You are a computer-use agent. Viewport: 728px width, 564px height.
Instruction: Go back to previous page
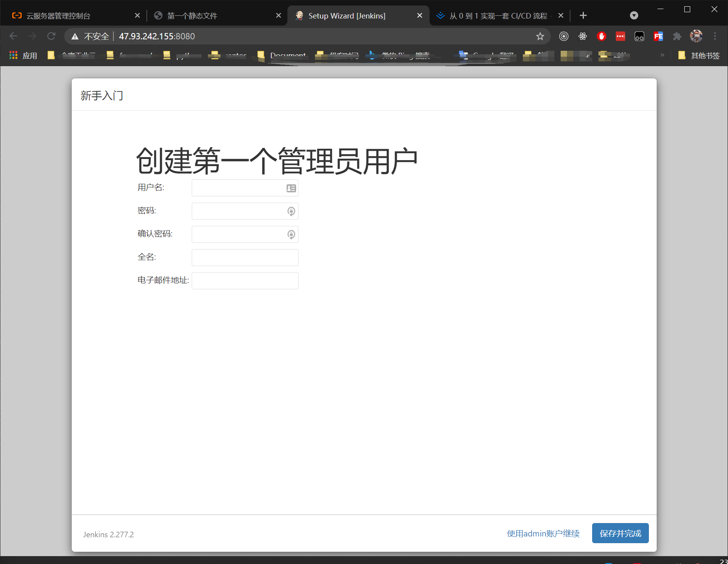pyautogui.click(x=13, y=36)
